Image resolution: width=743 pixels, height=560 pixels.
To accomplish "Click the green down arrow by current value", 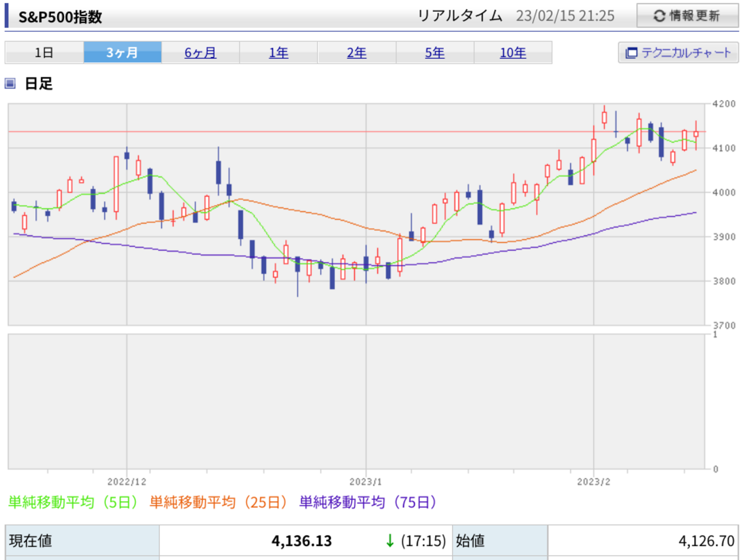I will [390, 541].
